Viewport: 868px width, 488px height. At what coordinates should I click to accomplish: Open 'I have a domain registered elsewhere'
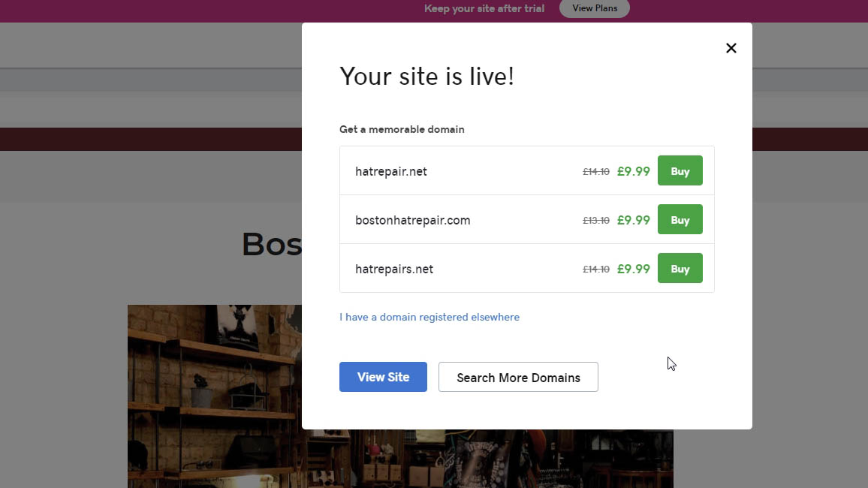tap(429, 317)
